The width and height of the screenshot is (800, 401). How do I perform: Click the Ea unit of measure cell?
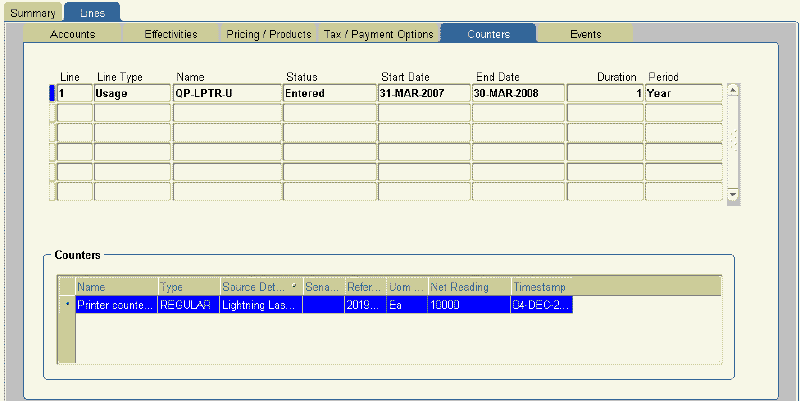[x=407, y=305]
